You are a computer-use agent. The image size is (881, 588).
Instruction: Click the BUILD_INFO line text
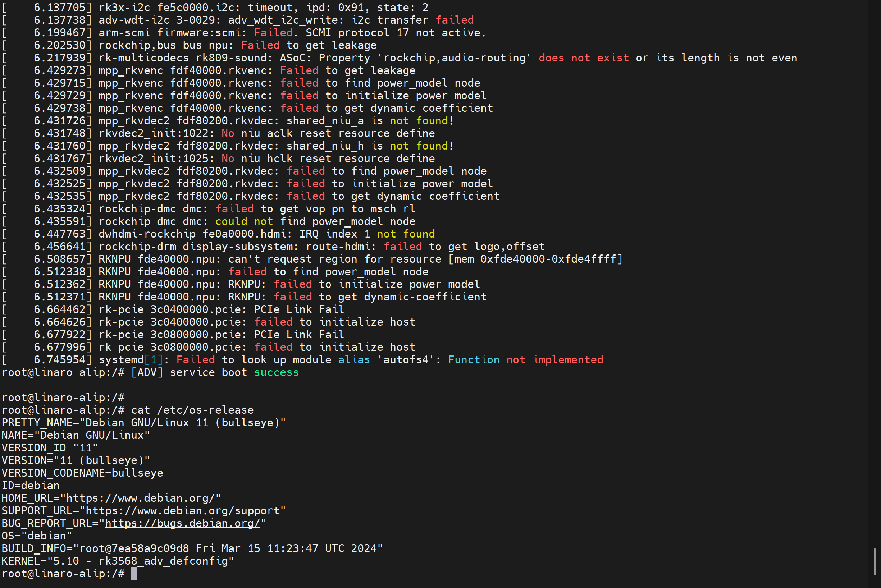click(x=192, y=548)
